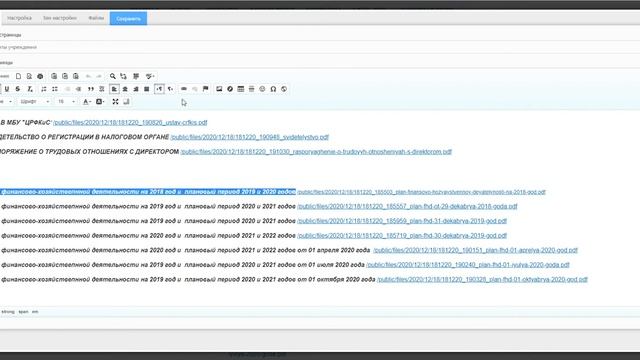Open plan-fhd-30-dekabrya-2019 link
Image resolution: width=640 pixels, height=360 pixels.
point(402,236)
